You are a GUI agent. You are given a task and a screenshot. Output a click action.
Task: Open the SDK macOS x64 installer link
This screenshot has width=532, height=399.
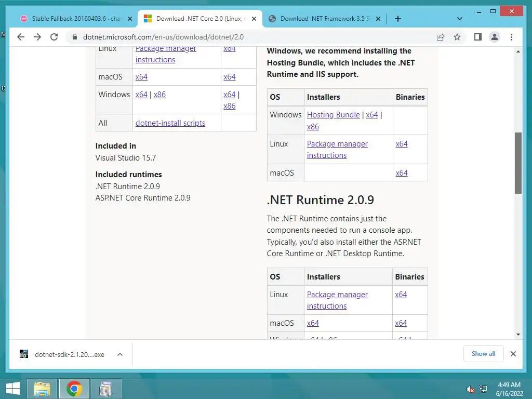(x=141, y=77)
